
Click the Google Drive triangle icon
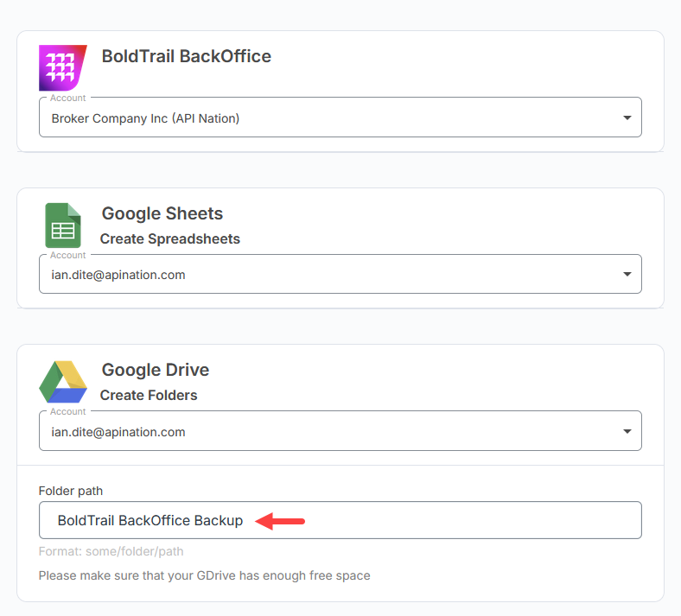pos(63,382)
